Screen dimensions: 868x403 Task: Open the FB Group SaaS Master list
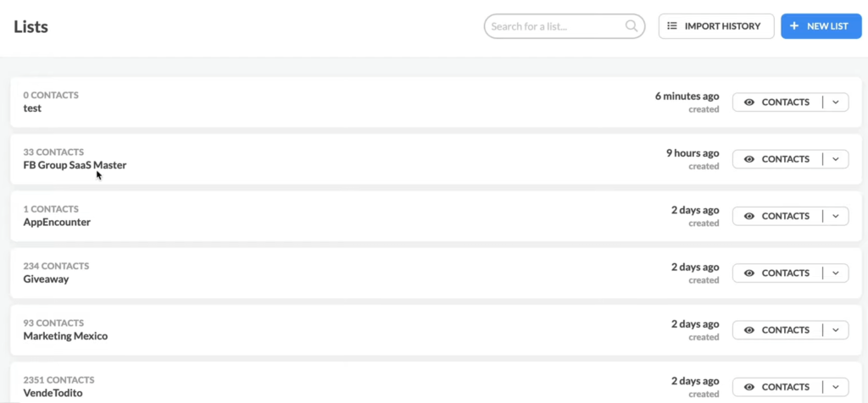pyautogui.click(x=75, y=165)
